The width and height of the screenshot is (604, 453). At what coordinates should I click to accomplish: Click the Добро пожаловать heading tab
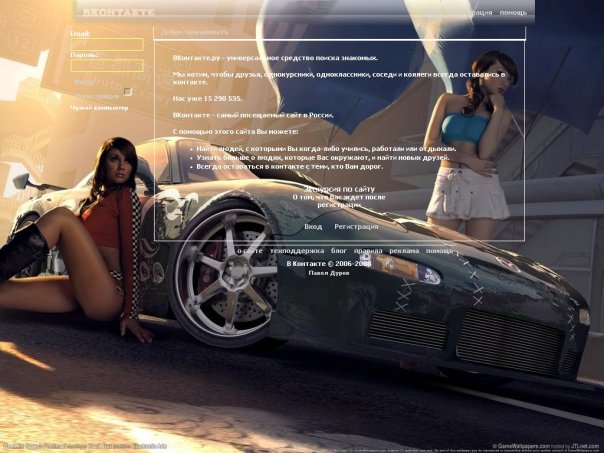coord(195,32)
